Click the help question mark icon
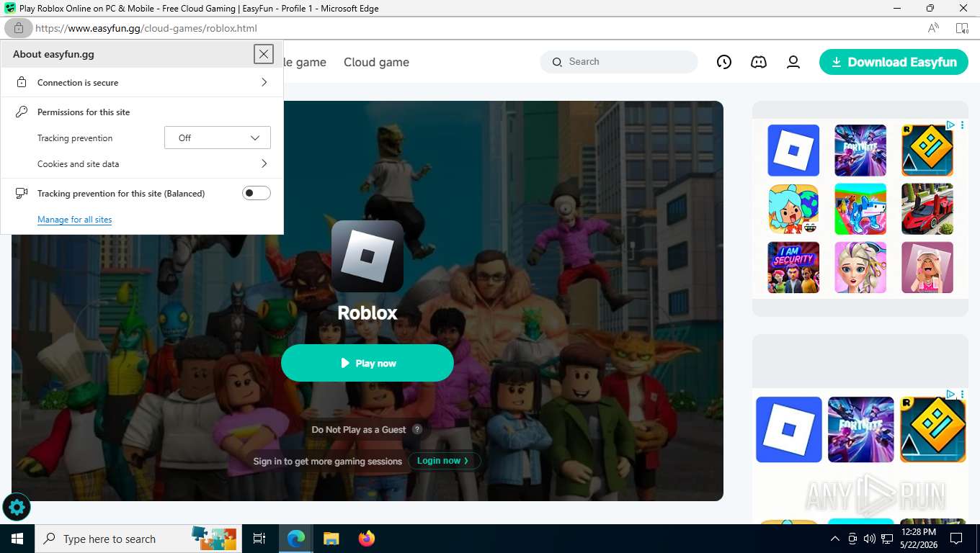Viewport: 980px width, 553px height. (417, 429)
